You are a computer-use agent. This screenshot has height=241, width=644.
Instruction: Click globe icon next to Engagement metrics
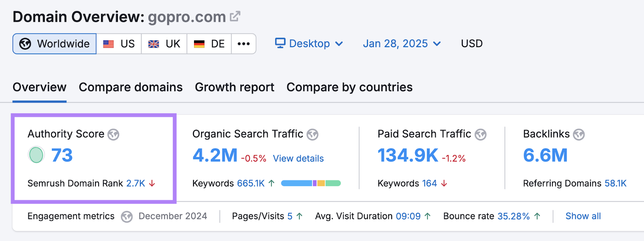pyautogui.click(x=127, y=217)
